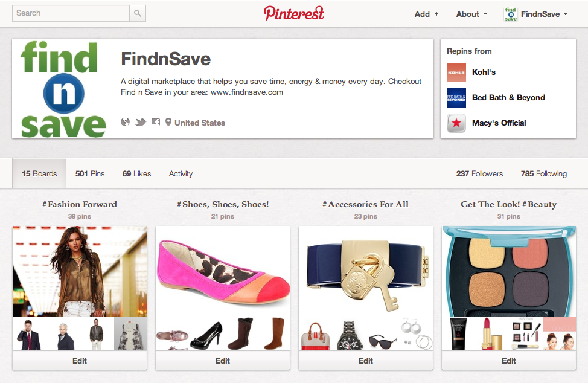Viewport: 588px width, 383px height.
Task: Edit the Get The Look! #Beauty board
Action: [x=509, y=361]
